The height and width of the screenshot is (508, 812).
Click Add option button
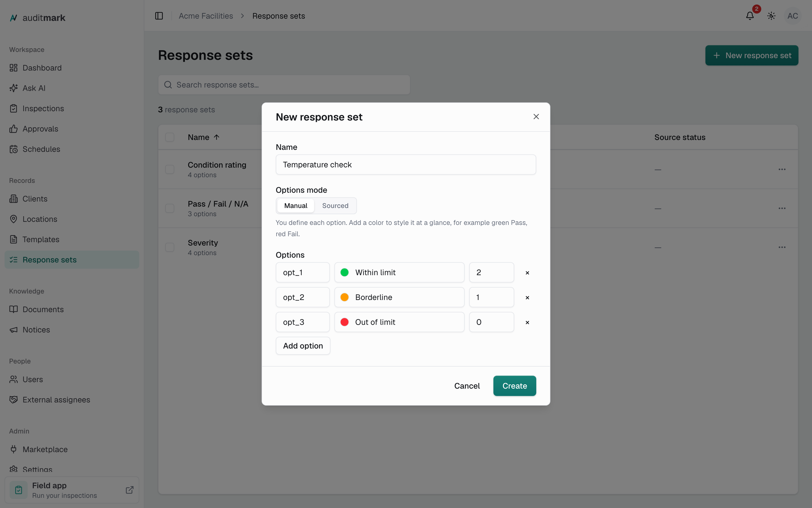click(x=303, y=346)
